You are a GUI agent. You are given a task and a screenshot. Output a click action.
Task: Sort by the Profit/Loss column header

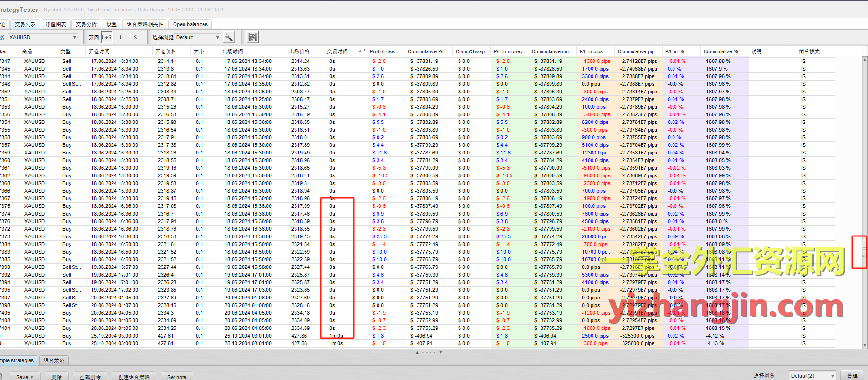click(x=386, y=51)
